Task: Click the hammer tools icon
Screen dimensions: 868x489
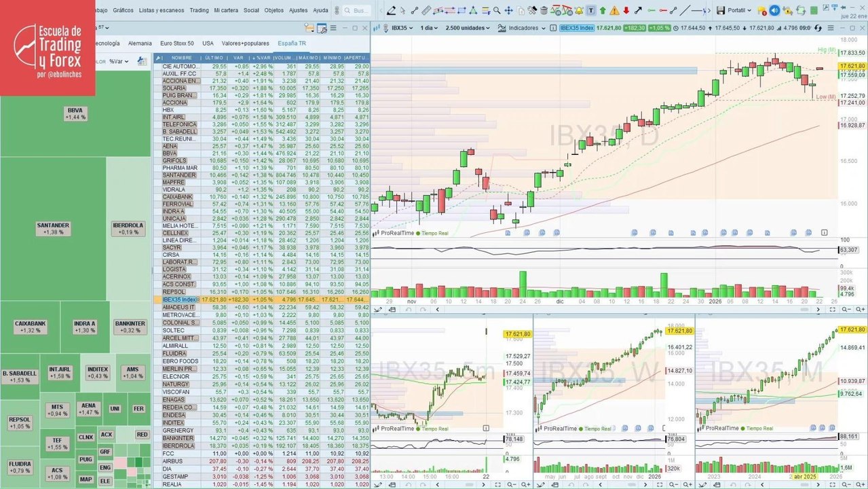Action: point(533,10)
